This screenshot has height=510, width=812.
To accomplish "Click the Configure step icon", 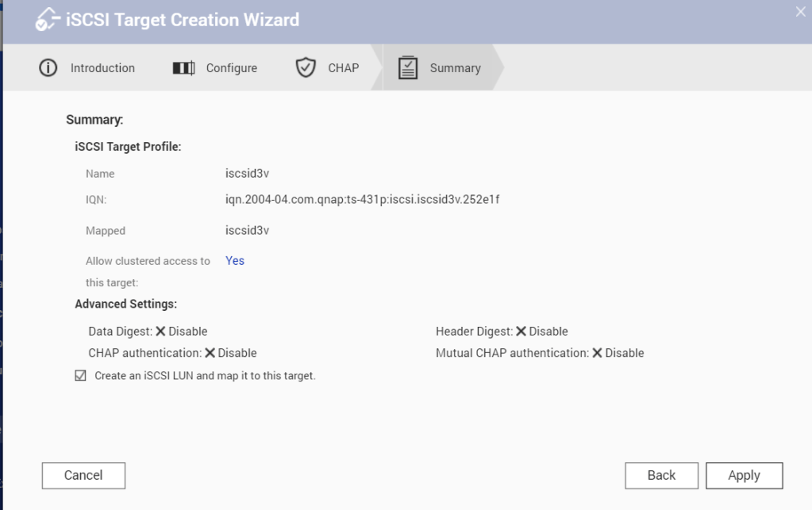I will click(183, 68).
